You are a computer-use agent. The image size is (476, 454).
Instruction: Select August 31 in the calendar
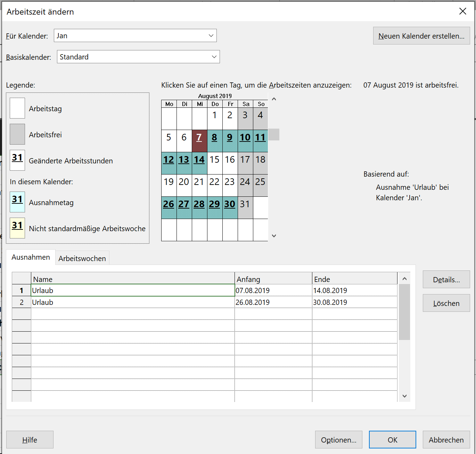pyautogui.click(x=245, y=208)
